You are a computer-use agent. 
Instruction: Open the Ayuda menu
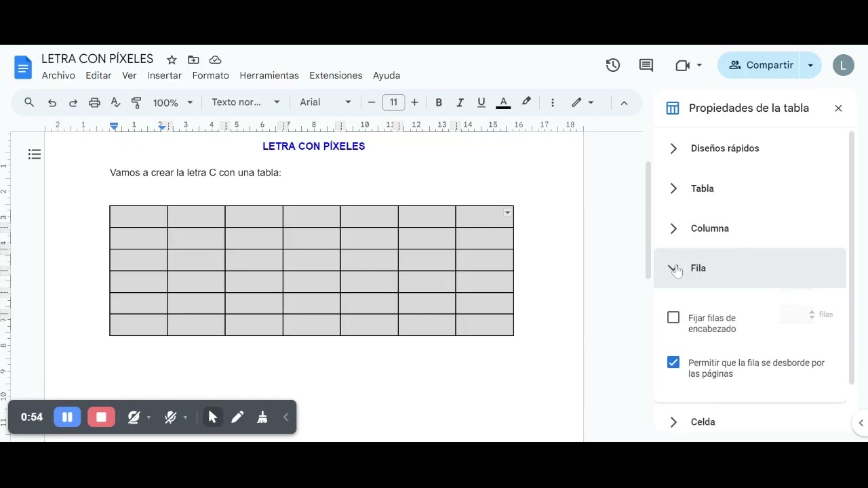387,75
